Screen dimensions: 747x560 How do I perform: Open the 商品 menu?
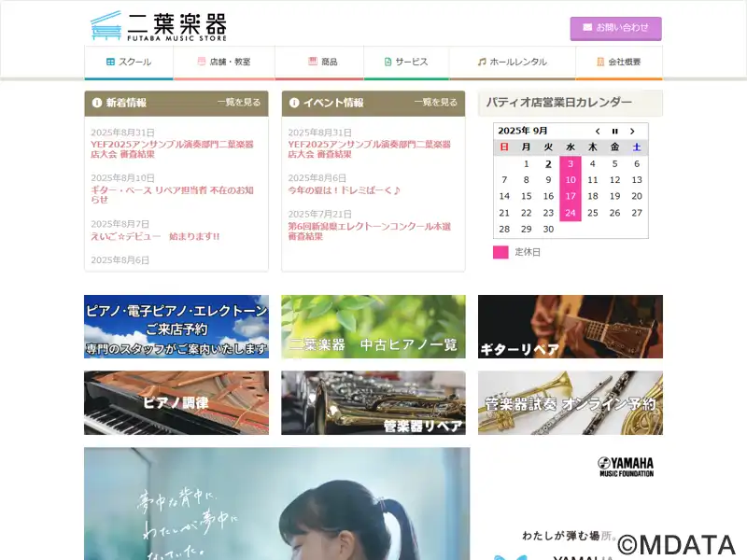[x=319, y=63]
